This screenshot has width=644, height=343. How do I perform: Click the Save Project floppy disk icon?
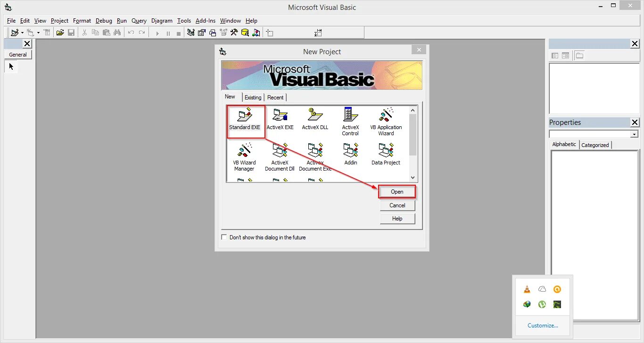click(x=71, y=33)
